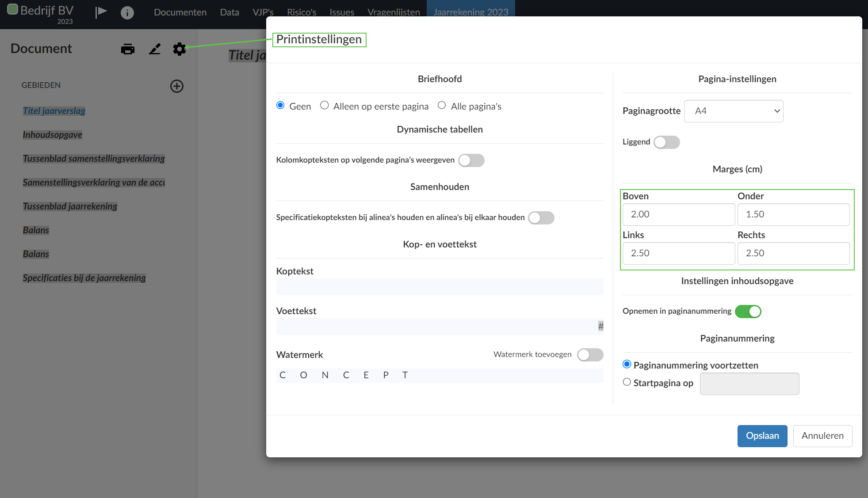Open VJP's menu
The image size is (868, 498).
click(x=263, y=12)
